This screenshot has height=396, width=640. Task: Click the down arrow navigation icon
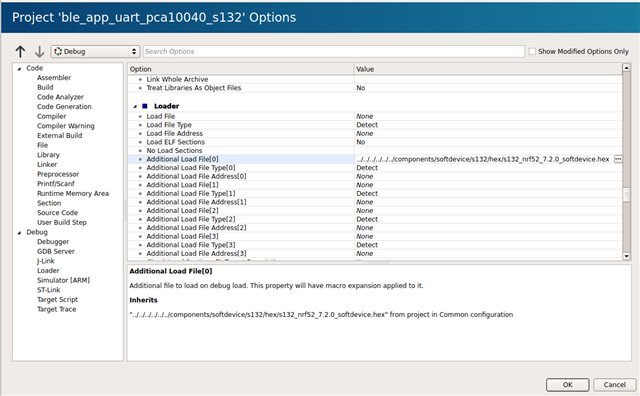click(x=39, y=51)
